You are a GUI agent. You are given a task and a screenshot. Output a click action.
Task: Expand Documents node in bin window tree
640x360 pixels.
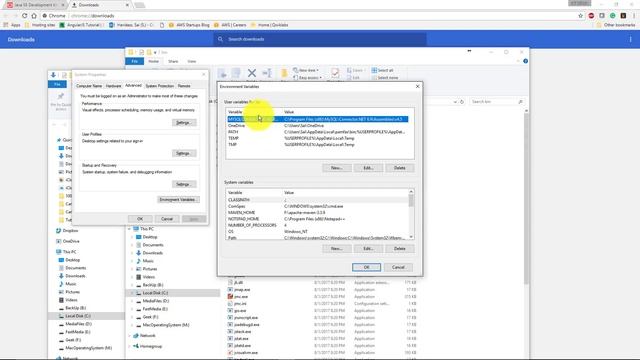pos(132,245)
